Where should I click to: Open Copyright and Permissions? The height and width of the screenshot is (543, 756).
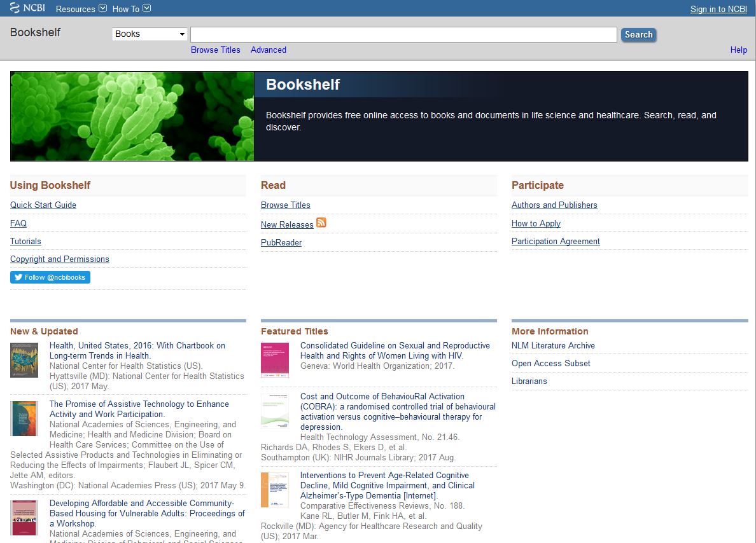point(59,259)
